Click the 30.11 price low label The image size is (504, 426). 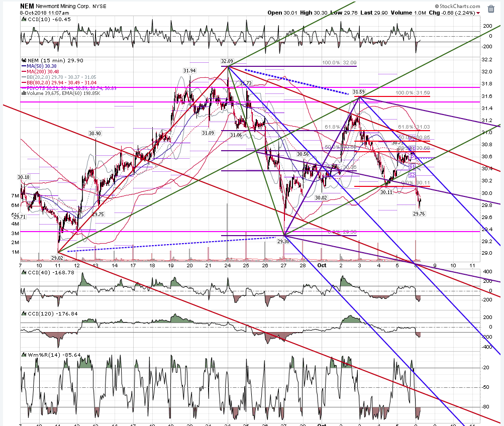pos(386,192)
